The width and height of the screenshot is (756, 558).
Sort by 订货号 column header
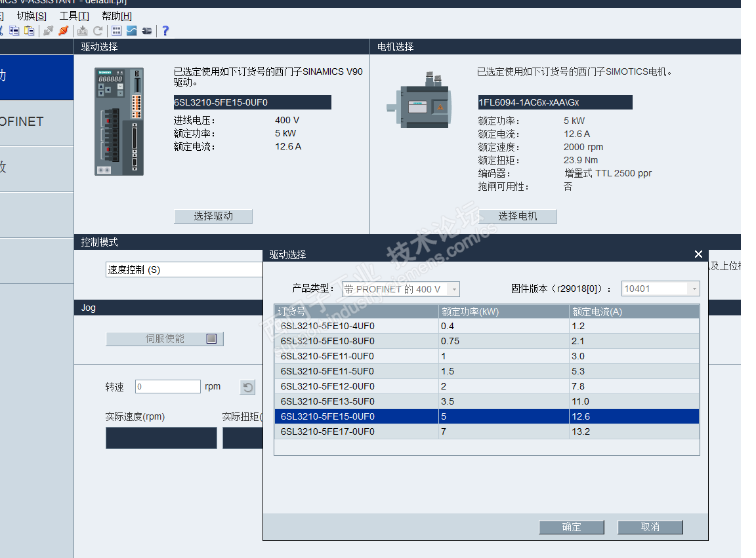[x=356, y=311]
